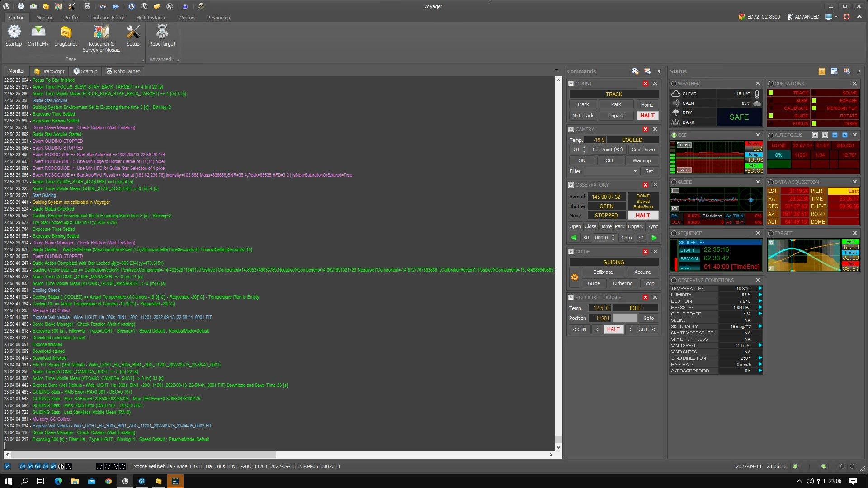Open the DragScript section icon

(66, 32)
